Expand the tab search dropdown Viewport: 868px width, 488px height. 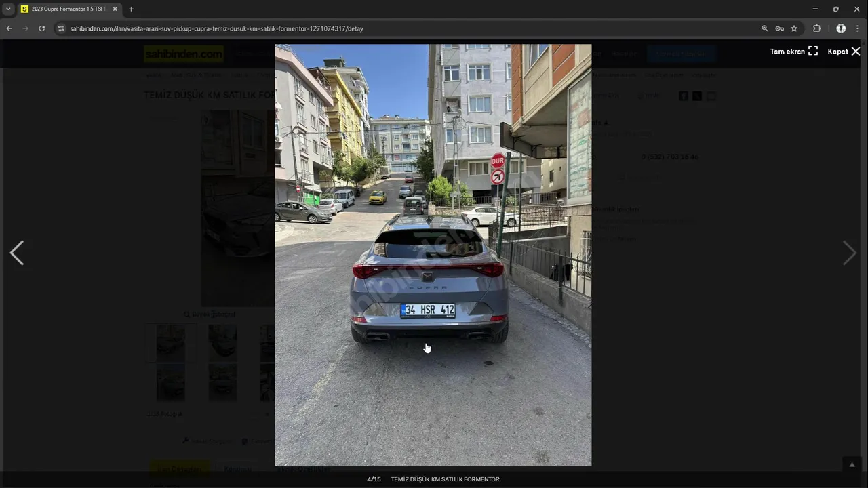point(8,9)
